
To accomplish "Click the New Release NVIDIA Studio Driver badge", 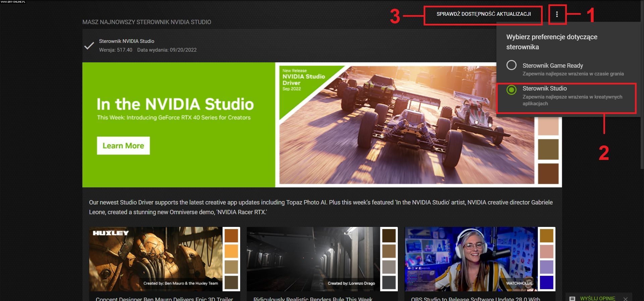I will pyautogui.click(x=303, y=80).
